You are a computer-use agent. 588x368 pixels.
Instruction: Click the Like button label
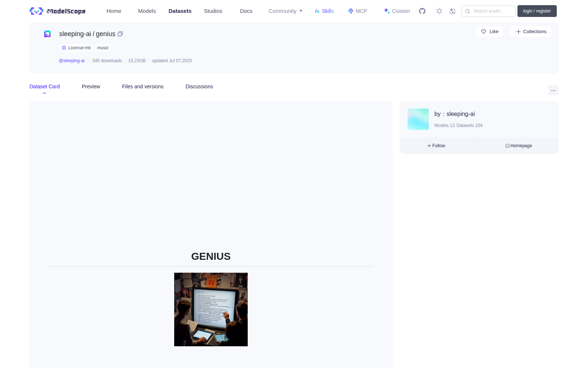[x=494, y=32]
